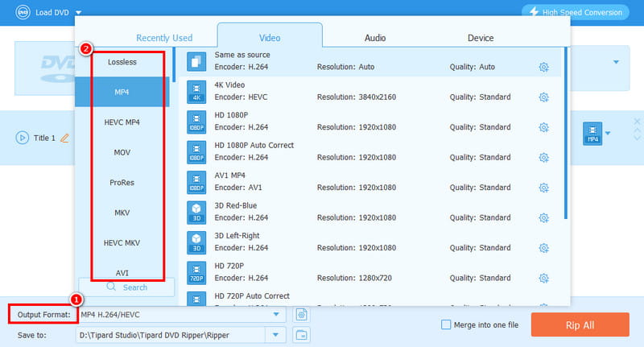The image size is (644, 347).
Task: Click the HD 1080P preset icon
Action: [196, 122]
